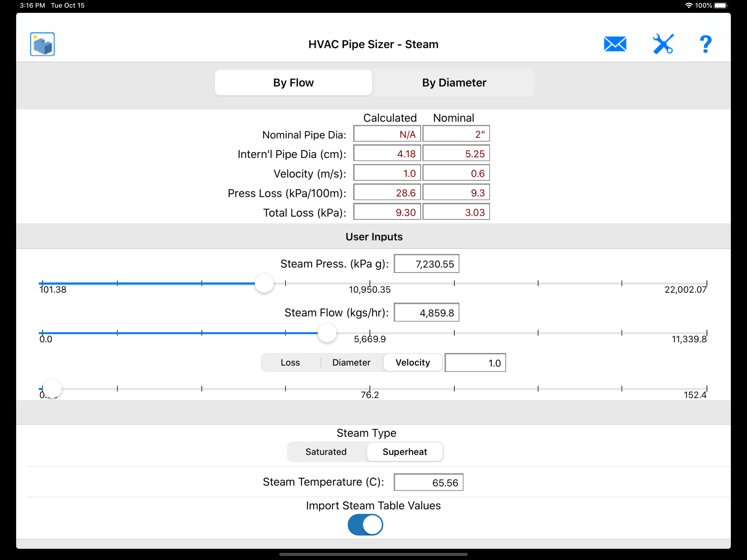The image size is (747, 560).
Task: Edit the Steam Press. (kPa g) field
Action: 426,264
